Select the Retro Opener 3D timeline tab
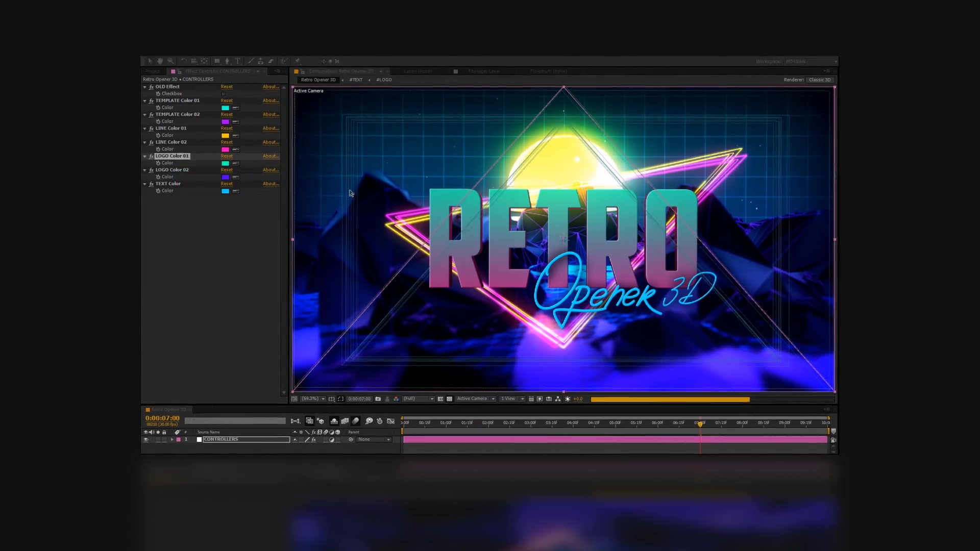Image resolution: width=980 pixels, height=551 pixels. coord(168,410)
